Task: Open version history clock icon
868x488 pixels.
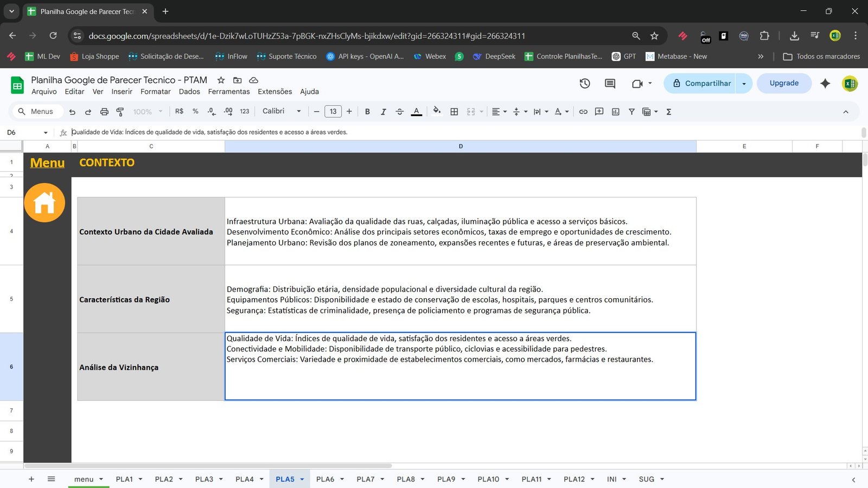Action: pos(584,84)
